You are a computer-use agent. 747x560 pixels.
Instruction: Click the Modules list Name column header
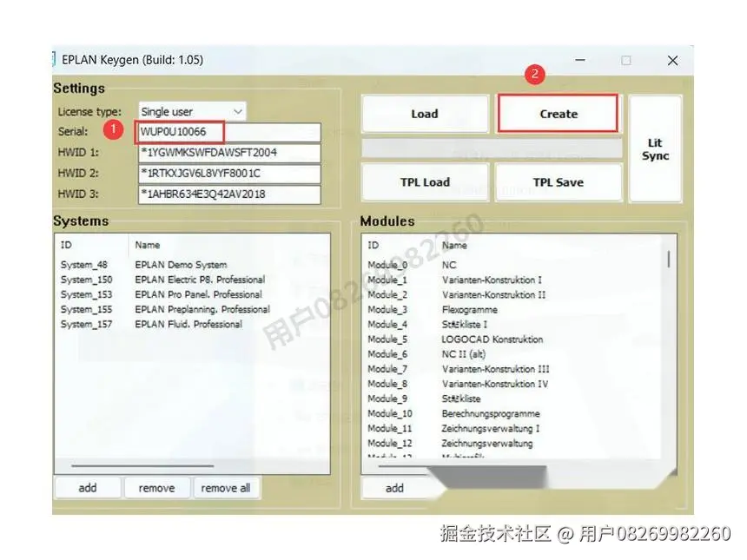(550, 245)
